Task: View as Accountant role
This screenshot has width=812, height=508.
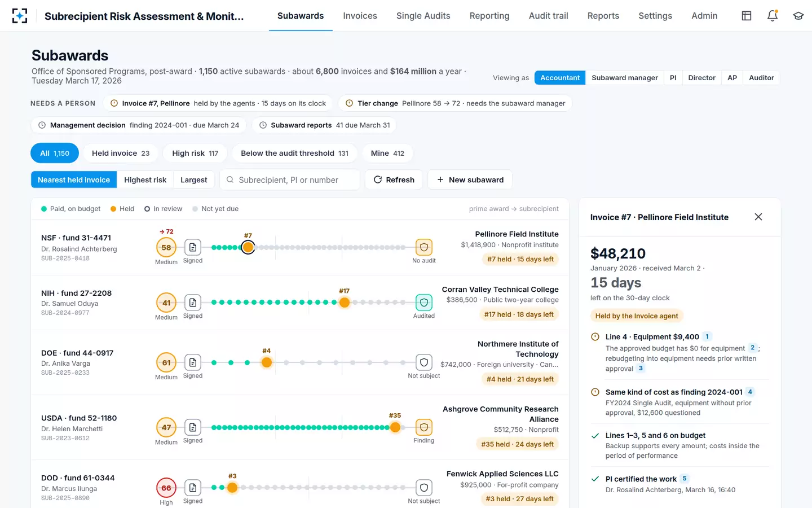Action: (x=560, y=78)
